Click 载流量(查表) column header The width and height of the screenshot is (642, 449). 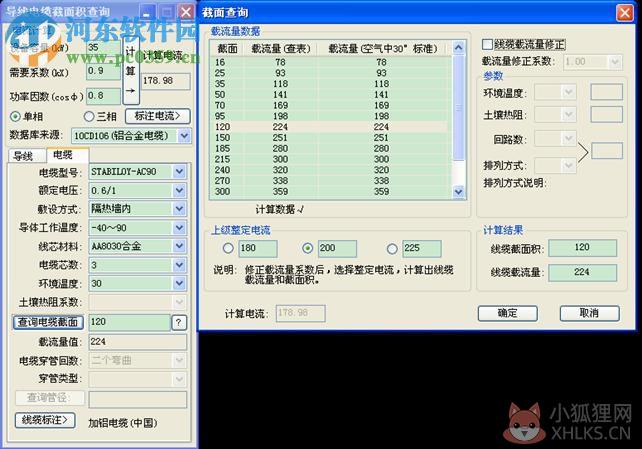(x=281, y=49)
